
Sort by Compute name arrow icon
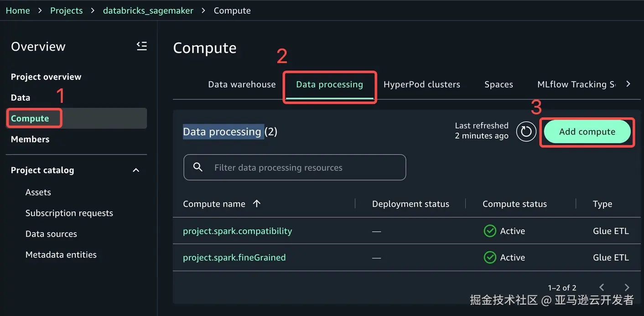(x=257, y=204)
